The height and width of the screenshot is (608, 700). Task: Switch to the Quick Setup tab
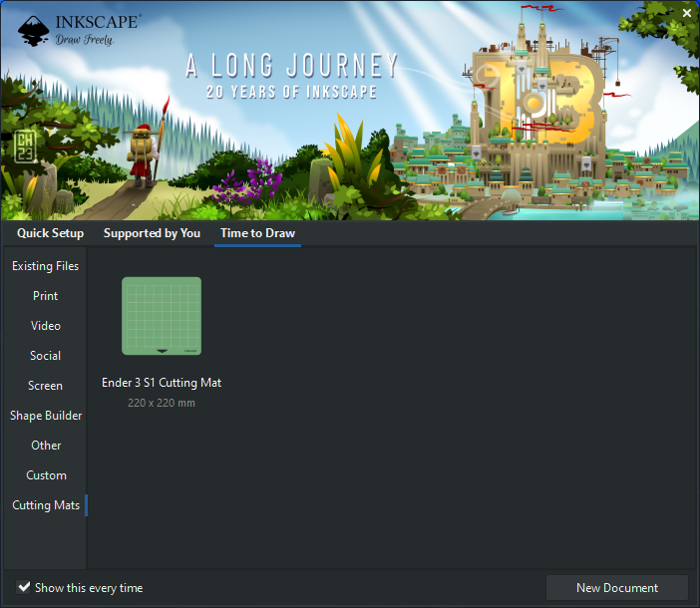[50, 233]
